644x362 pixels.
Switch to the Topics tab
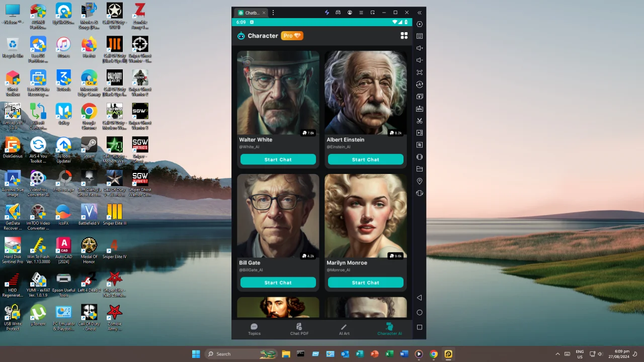254,329
